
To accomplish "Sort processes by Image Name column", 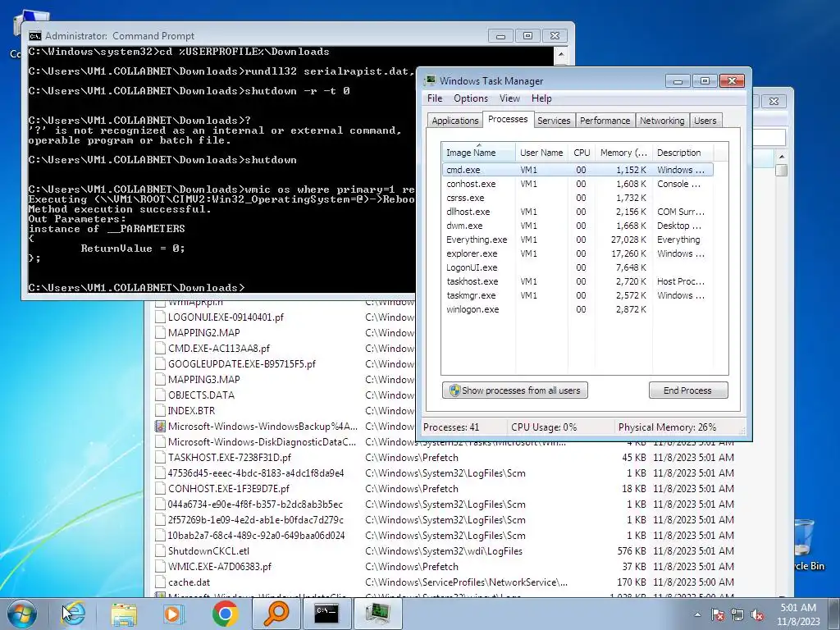I will pyautogui.click(x=478, y=152).
